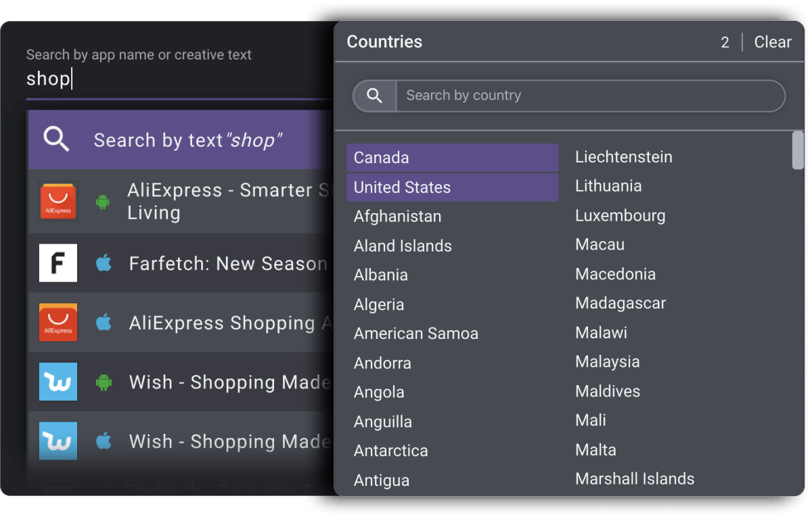Select Afghanistan from the countries list
The height and width of the screenshot is (517, 812).
pyautogui.click(x=397, y=217)
